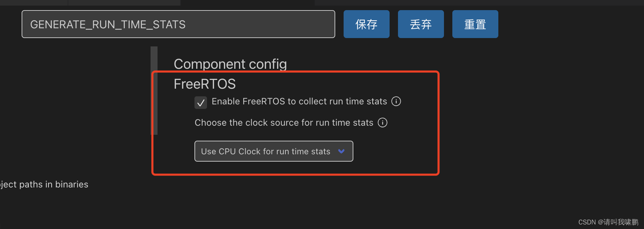The height and width of the screenshot is (229, 644).
Task: Click the checkmark inside the FreeRTOS stats checkbox
Action: (x=201, y=102)
